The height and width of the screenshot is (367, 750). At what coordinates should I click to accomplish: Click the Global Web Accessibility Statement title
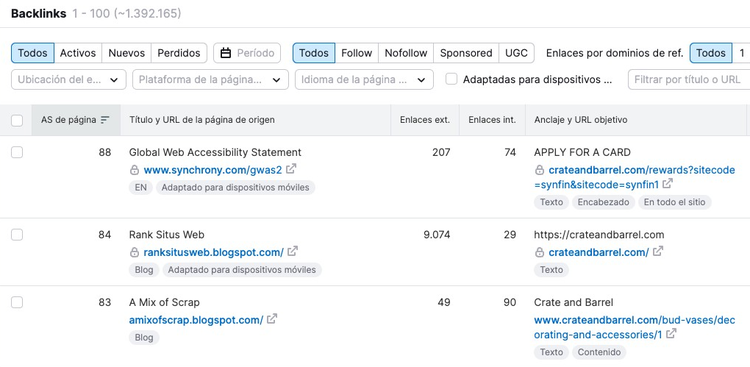pos(215,153)
